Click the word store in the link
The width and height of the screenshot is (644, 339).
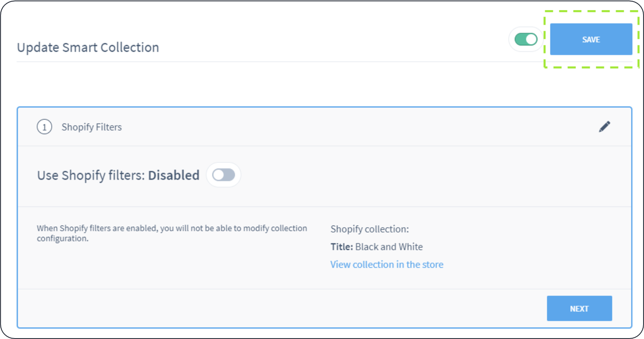point(433,264)
